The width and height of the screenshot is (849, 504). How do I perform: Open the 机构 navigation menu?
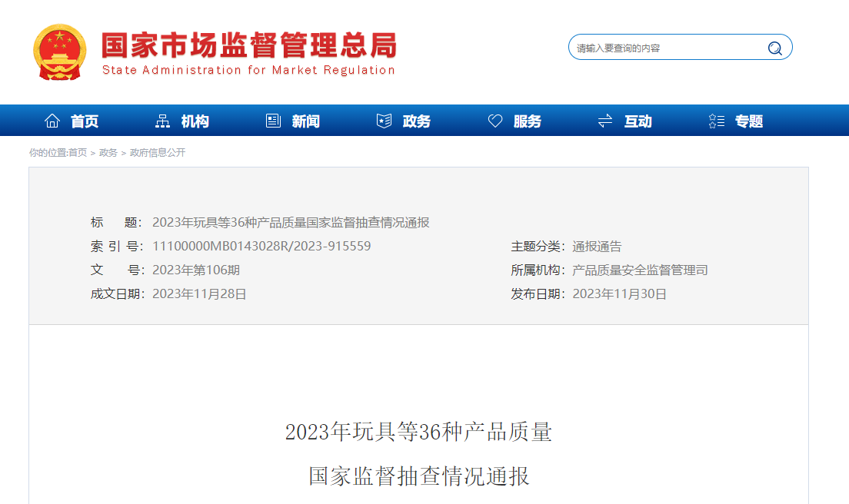194,121
